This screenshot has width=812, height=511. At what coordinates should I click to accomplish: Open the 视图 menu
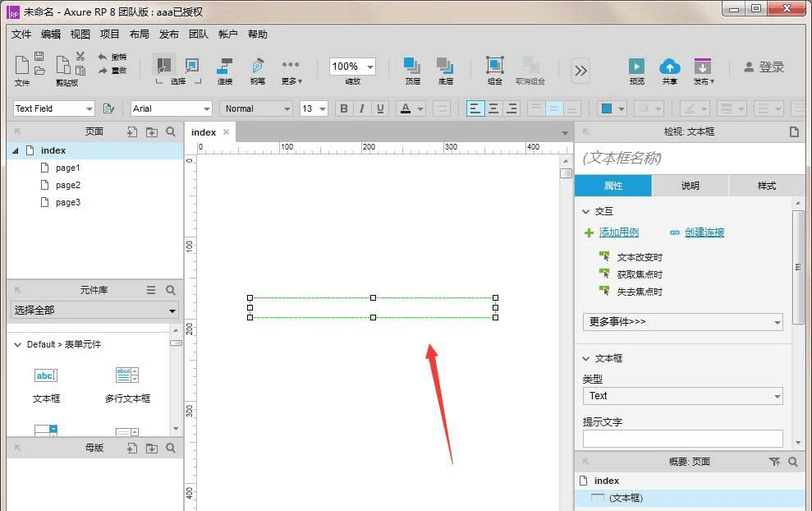point(80,35)
